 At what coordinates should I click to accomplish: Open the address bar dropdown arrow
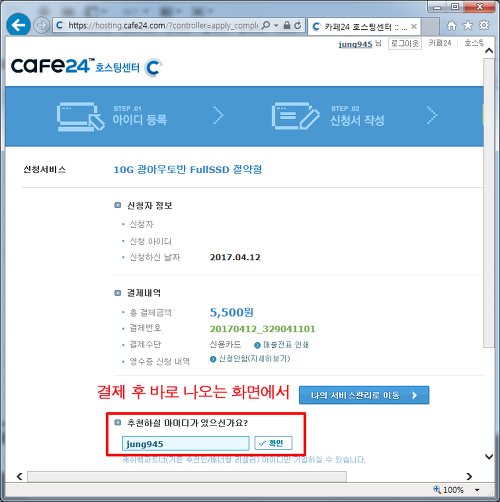coord(276,25)
